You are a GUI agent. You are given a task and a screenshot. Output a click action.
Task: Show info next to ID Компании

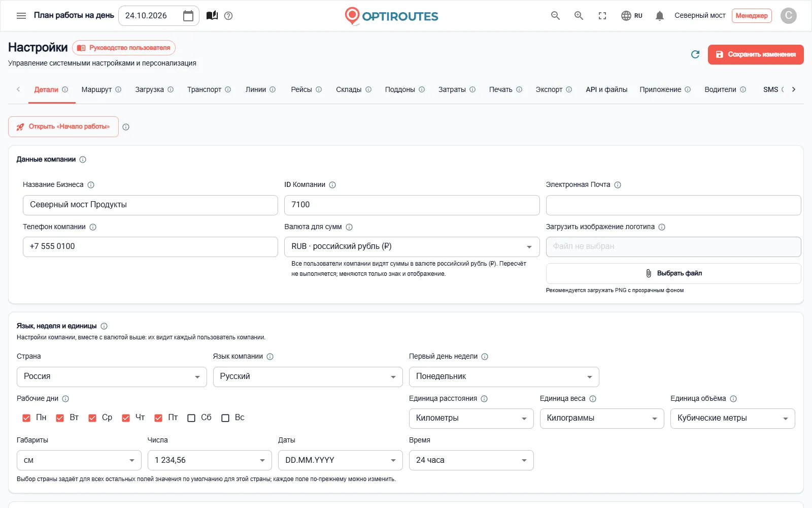[x=332, y=185]
